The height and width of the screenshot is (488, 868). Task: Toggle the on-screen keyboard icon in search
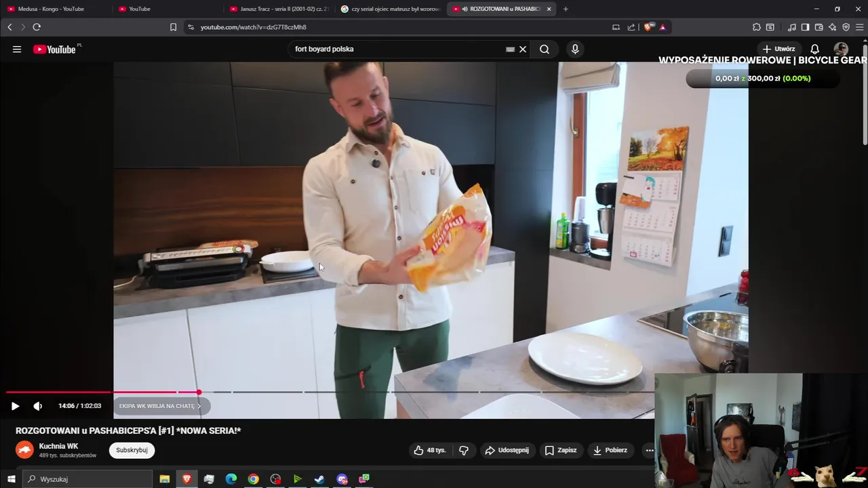click(510, 49)
